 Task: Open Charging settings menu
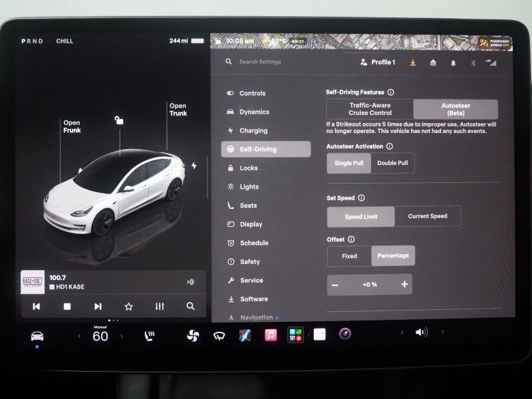click(266, 130)
